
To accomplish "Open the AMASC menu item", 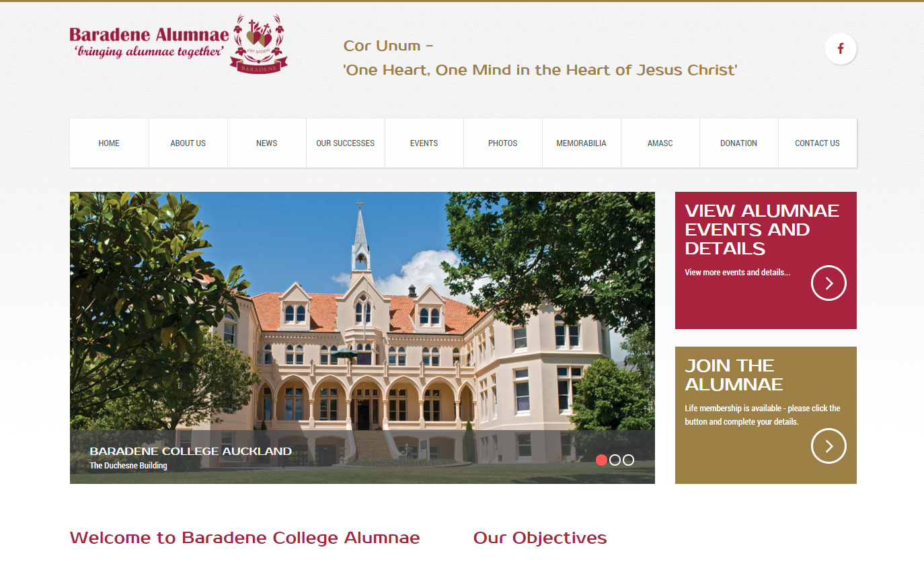I will 660,143.
